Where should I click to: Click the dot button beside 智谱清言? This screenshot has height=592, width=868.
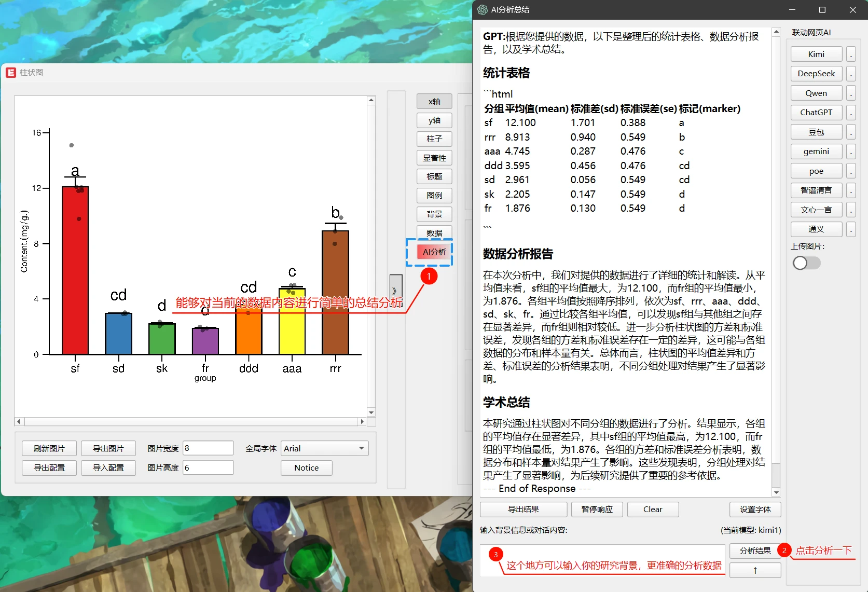coord(851,190)
